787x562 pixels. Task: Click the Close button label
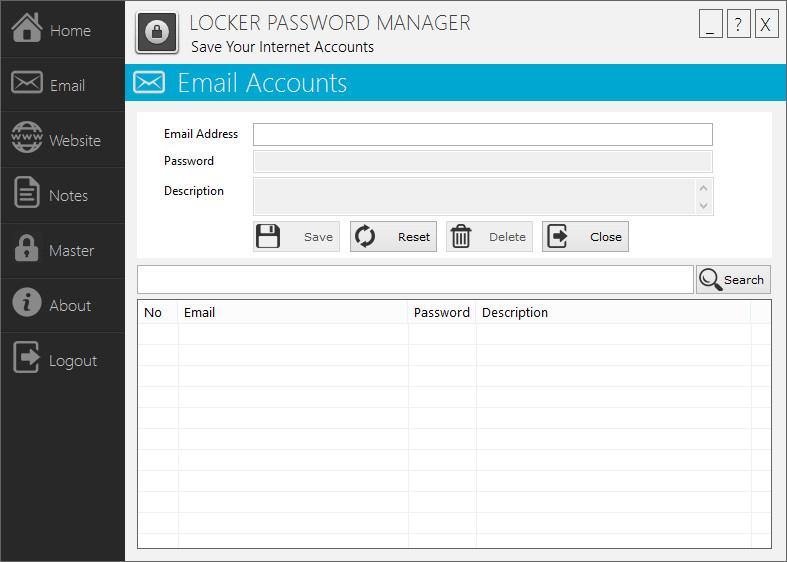(606, 237)
